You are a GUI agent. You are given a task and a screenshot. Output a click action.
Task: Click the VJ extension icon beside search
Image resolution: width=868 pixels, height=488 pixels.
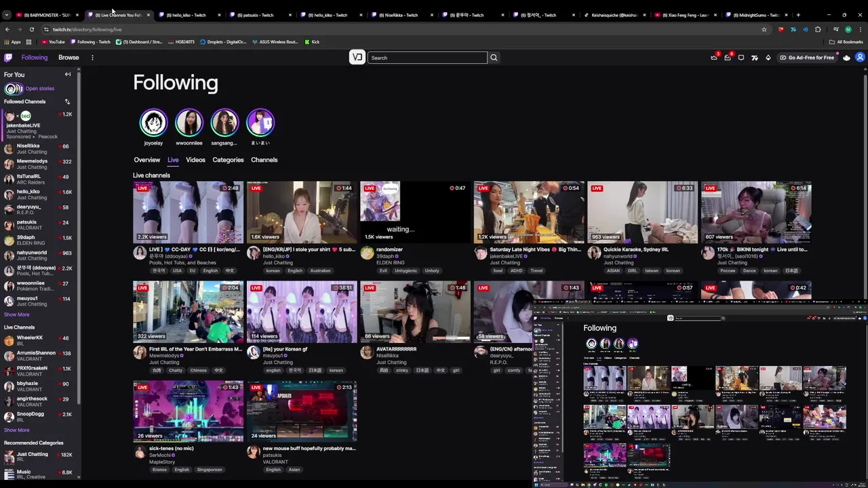tap(357, 58)
